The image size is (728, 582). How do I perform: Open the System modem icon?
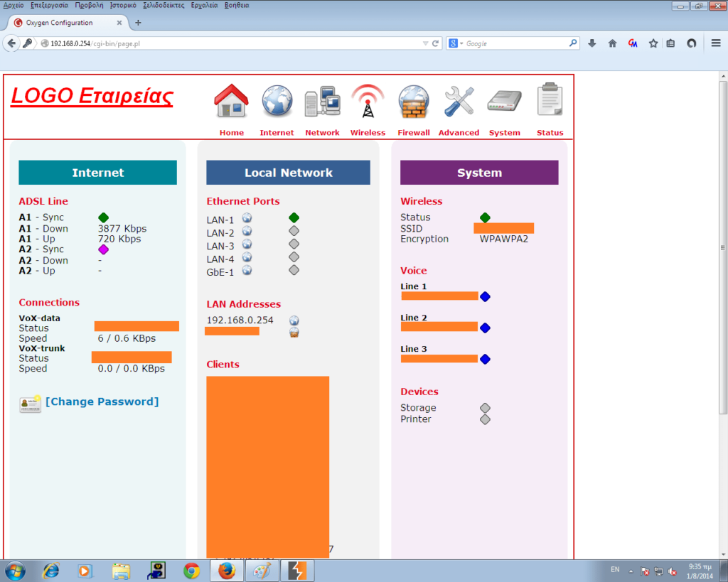tap(504, 101)
